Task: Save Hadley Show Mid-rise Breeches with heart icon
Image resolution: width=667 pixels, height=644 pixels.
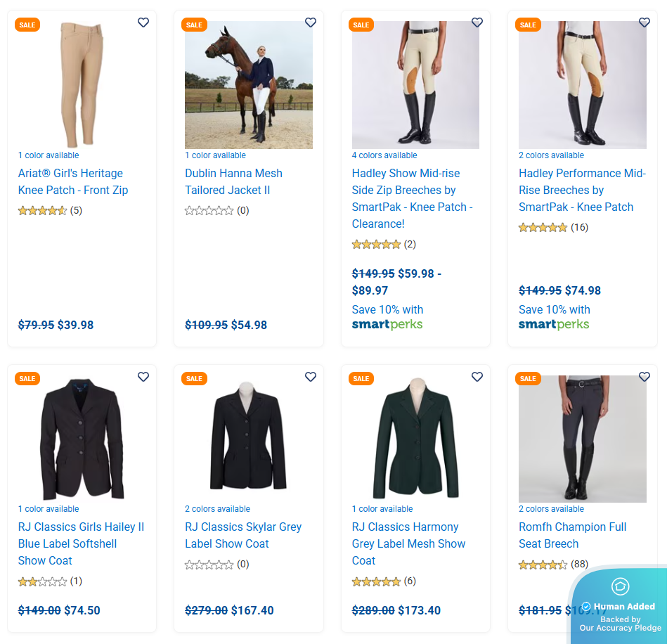Action: point(477,22)
